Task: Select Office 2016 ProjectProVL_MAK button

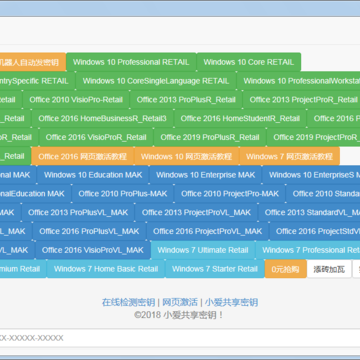Action: tap(208, 231)
